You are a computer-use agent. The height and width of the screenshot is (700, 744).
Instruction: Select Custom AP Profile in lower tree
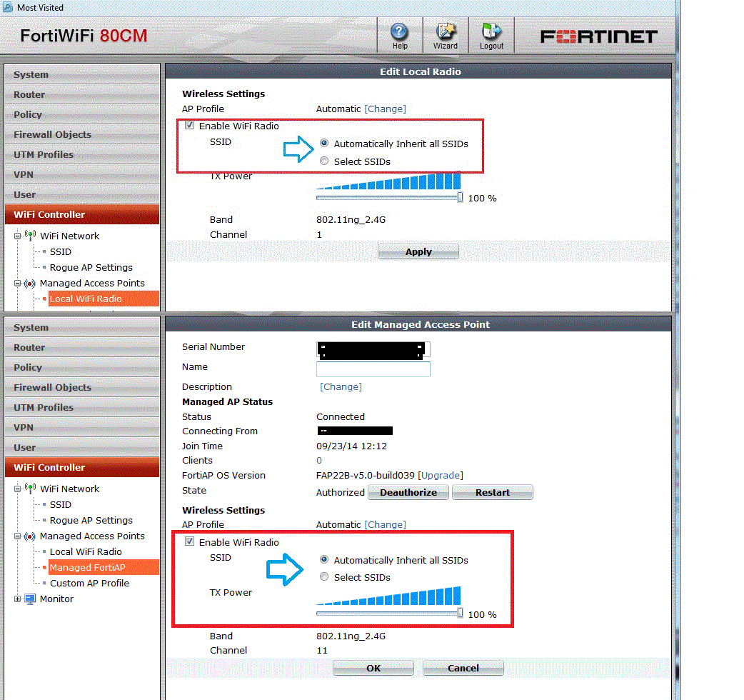(89, 583)
